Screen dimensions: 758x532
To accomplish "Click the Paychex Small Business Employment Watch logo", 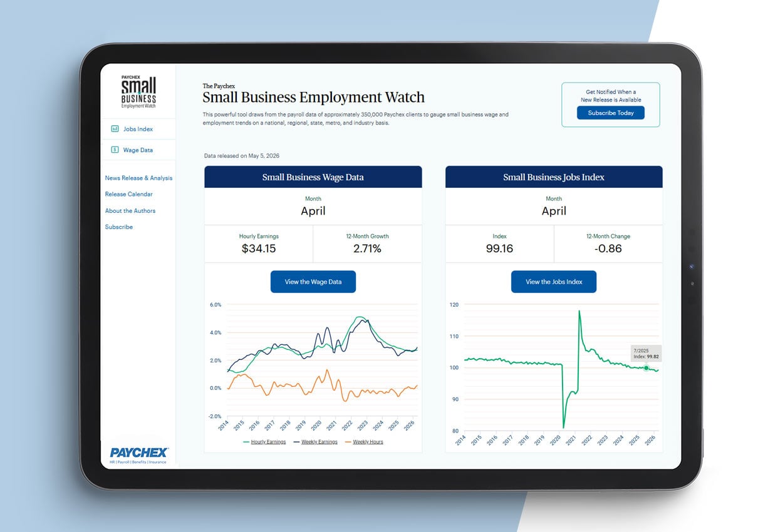I will [x=138, y=93].
